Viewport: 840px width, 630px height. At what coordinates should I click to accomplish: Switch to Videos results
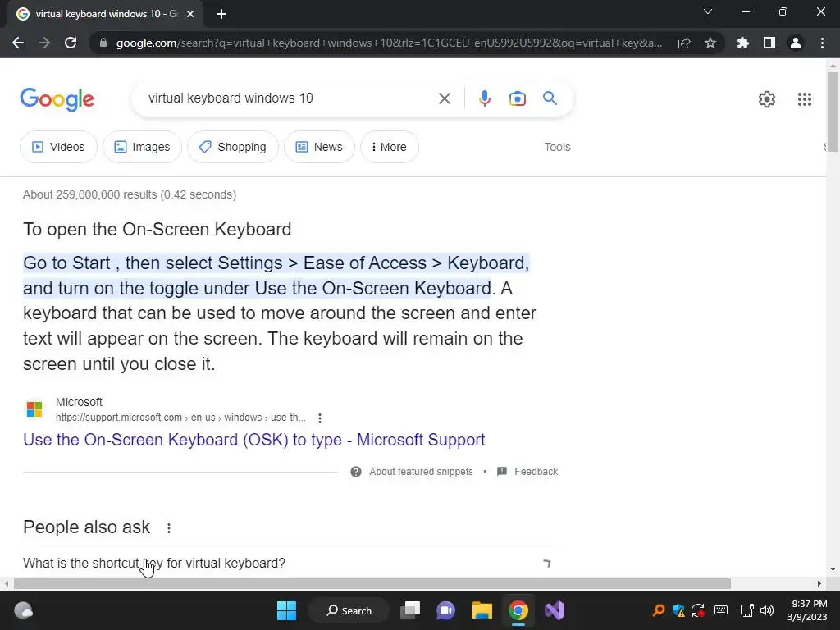[x=58, y=147]
